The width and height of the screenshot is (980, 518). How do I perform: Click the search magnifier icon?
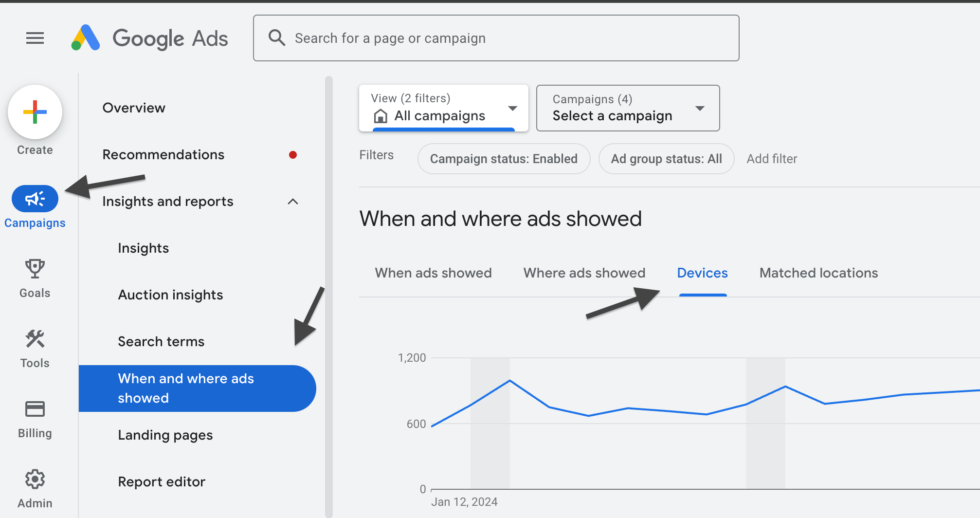[x=277, y=37]
